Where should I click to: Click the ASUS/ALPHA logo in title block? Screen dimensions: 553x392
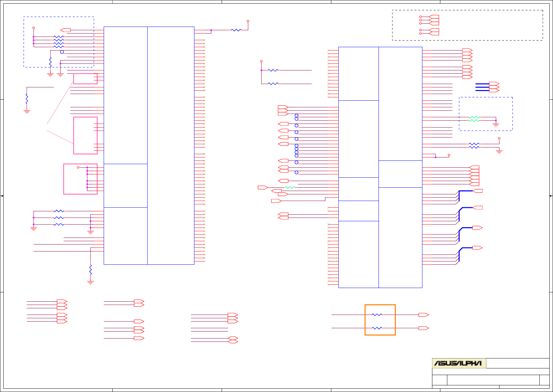click(x=459, y=363)
